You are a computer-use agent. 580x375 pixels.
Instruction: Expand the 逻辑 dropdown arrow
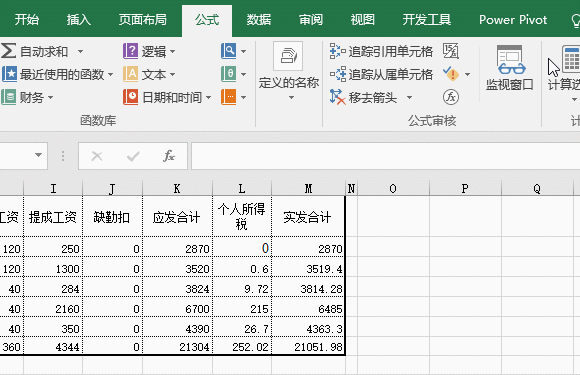(172, 51)
